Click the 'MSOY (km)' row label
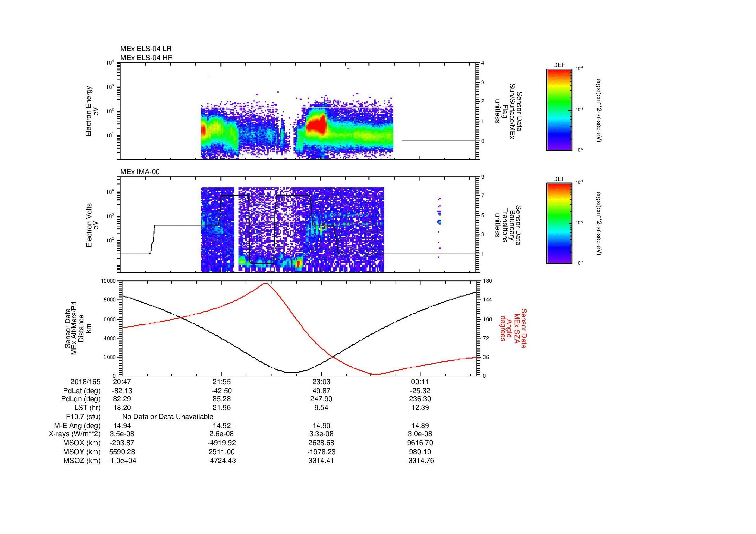The image size is (756, 534). tap(82, 452)
